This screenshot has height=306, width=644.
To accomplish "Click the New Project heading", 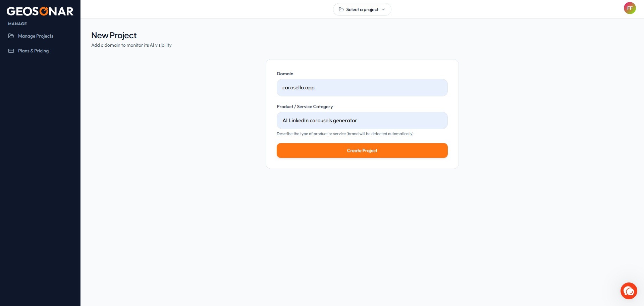I will (x=114, y=35).
